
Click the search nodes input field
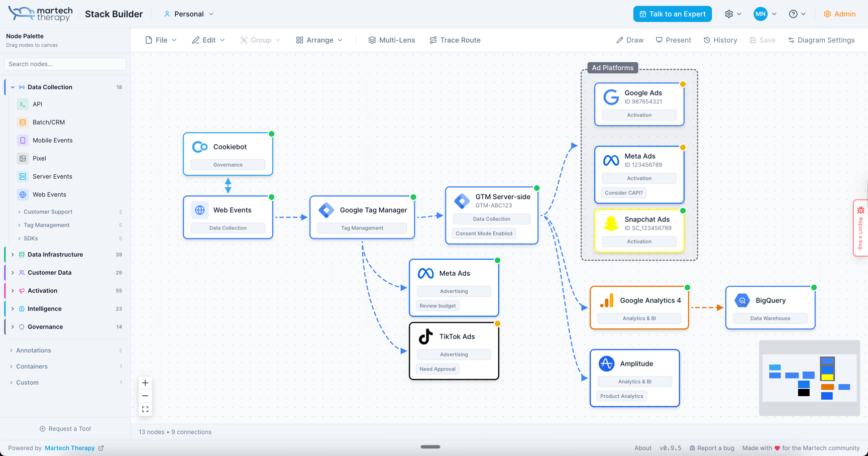tap(65, 64)
